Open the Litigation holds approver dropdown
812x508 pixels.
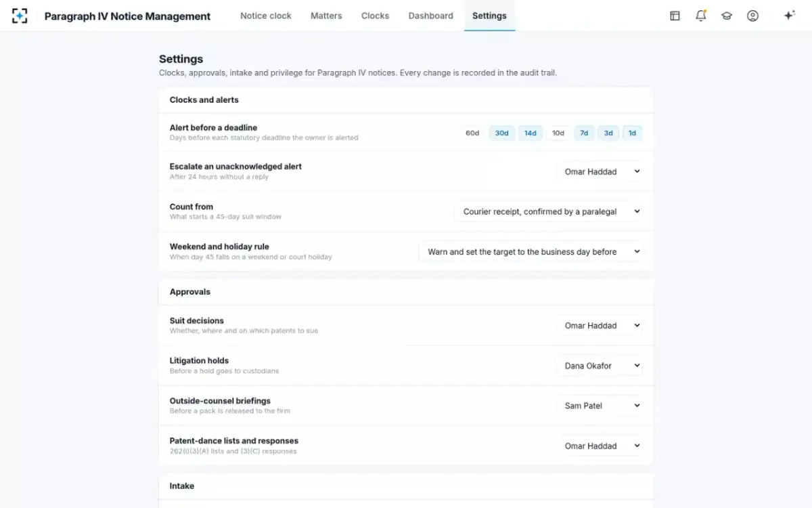[x=600, y=365]
